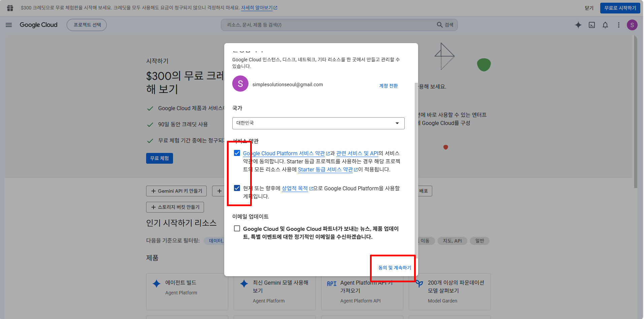Click the 무료로 시작하기 button in the banner

pos(620,8)
